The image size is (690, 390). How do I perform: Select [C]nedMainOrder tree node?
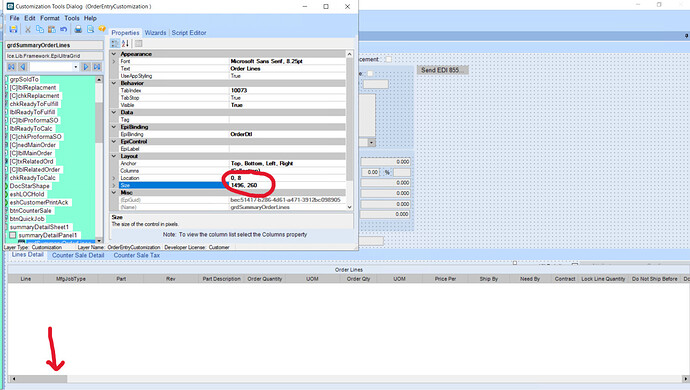click(33, 145)
